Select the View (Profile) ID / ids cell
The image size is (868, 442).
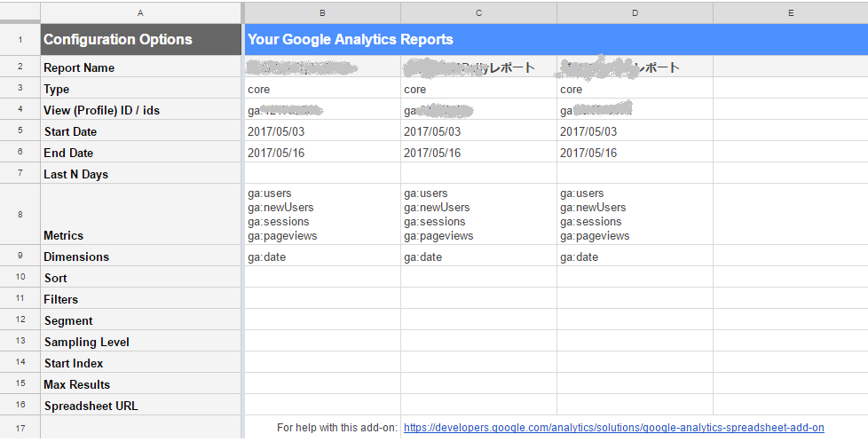pyautogui.click(x=140, y=110)
